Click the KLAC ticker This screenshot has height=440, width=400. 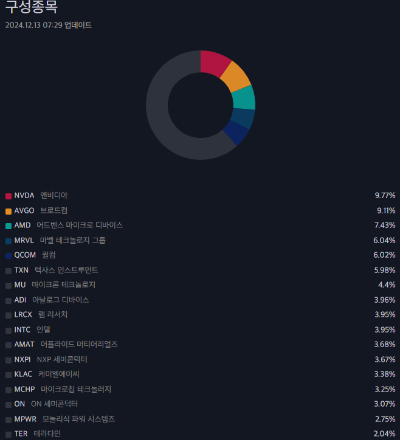coord(23,375)
